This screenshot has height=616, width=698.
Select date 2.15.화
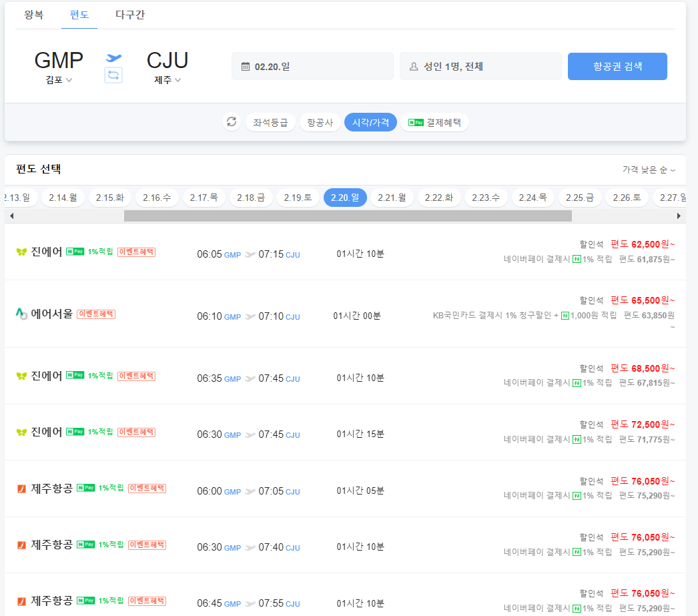click(110, 198)
